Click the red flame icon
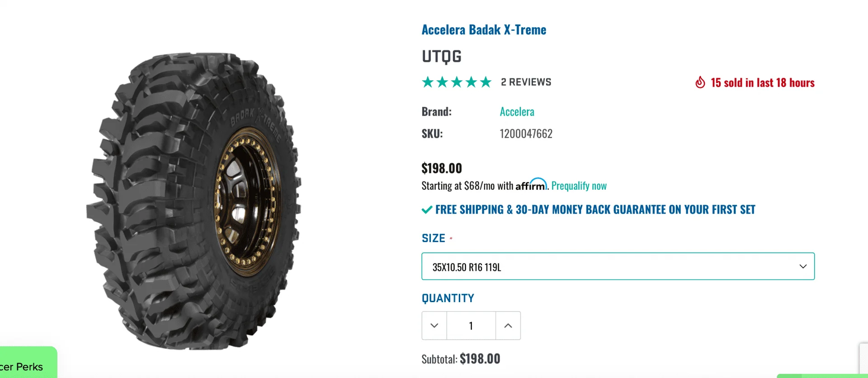 700,83
